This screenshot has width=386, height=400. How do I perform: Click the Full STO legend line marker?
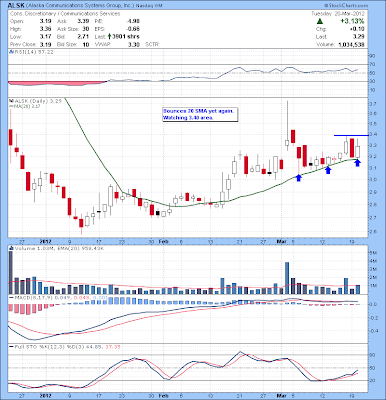point(11,347)
